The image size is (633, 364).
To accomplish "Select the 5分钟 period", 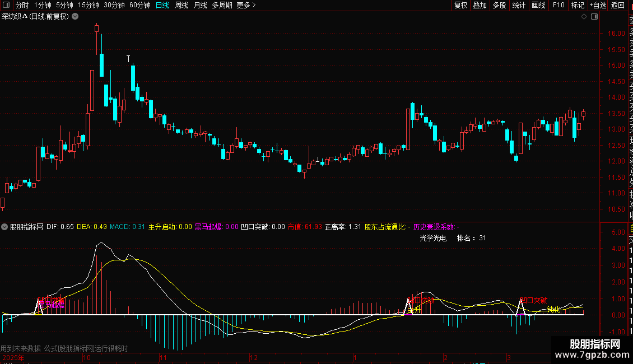I will pyautogui.click(x=64, y=5).
